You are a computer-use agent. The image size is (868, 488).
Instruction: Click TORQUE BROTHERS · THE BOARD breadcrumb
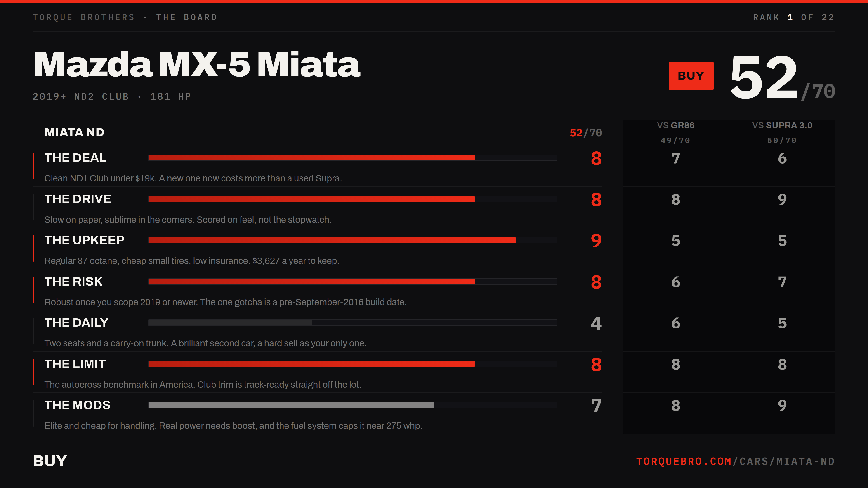[125, 17]
